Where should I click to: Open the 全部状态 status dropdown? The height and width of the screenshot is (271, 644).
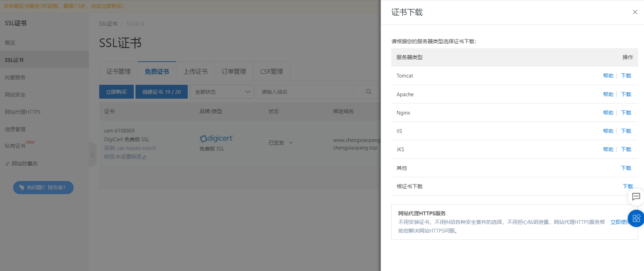pyautogui.click(x=222, y=92)
